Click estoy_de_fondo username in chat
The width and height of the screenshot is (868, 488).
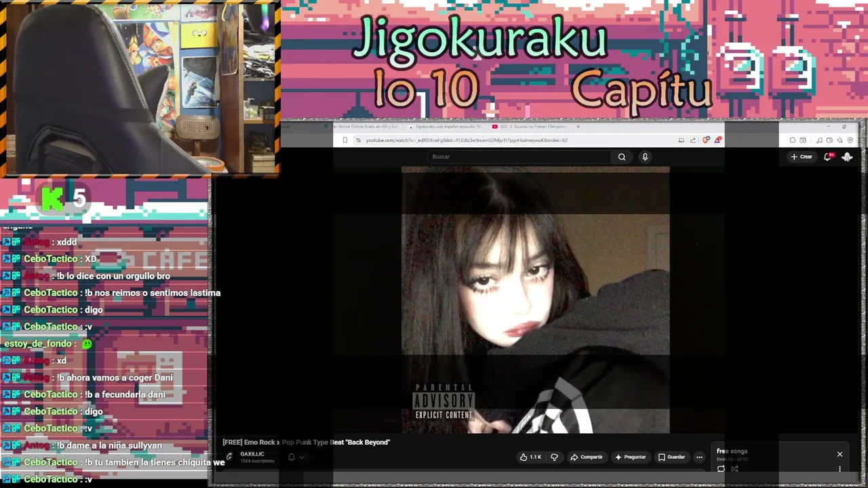(37, 344)
